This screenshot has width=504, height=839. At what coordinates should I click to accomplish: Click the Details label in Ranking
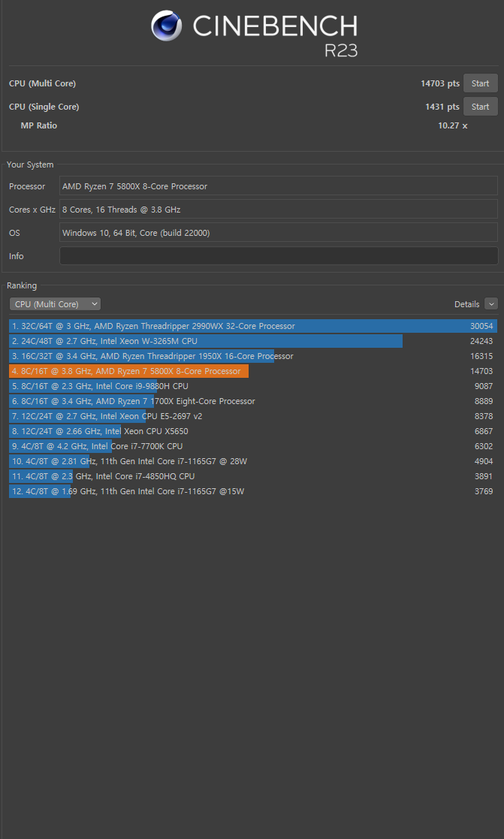pyautogui.click(x=466, y=304)
